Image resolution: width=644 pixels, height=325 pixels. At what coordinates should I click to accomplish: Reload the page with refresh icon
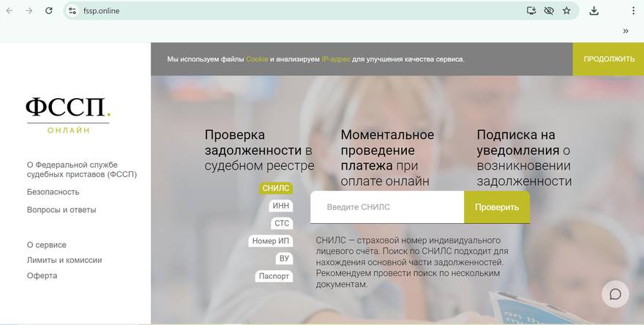tap(49, 11)
